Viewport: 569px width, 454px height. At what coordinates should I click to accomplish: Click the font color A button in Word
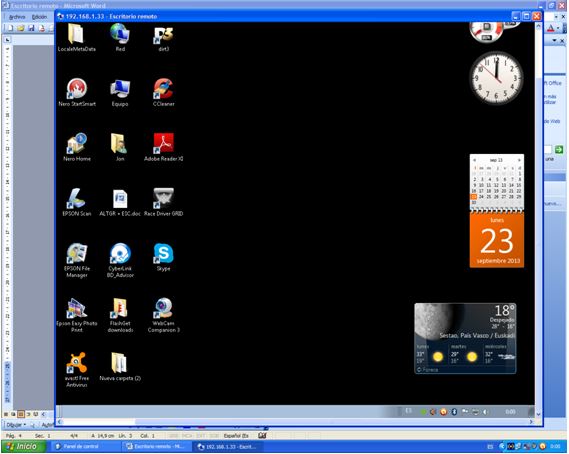(551, 28)
